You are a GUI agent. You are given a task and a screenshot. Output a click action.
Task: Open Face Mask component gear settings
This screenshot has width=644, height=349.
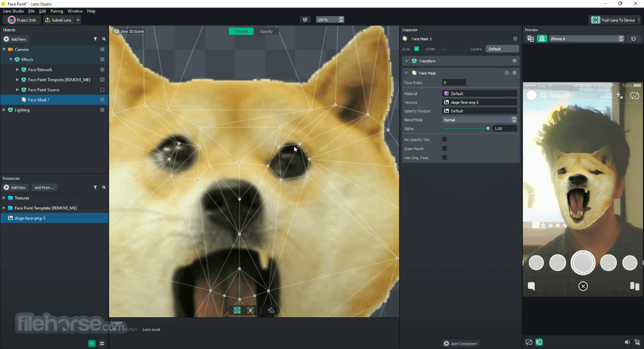tap(514, 73)
